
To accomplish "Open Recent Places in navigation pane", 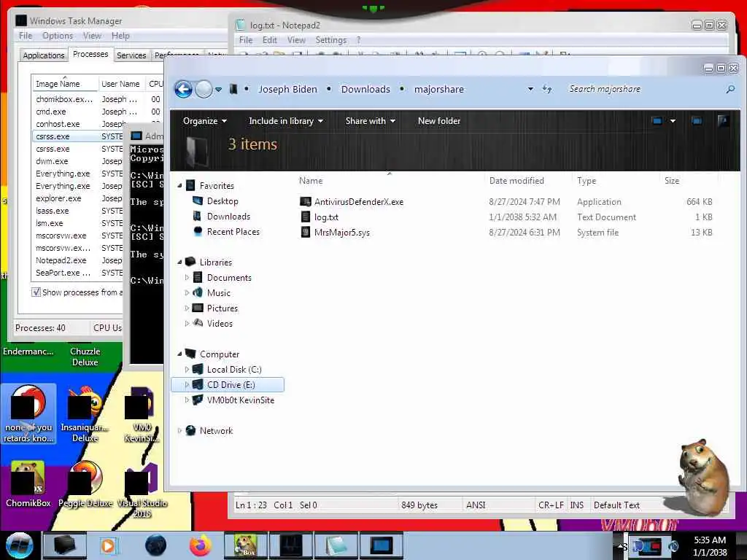I will tap(233, 231).
